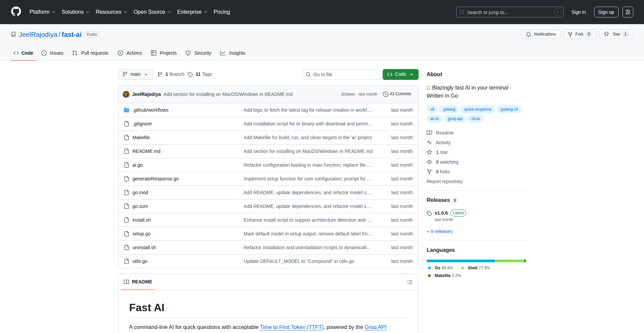Click the Go to file search field
Screen dimensions: 644x333
341,74
